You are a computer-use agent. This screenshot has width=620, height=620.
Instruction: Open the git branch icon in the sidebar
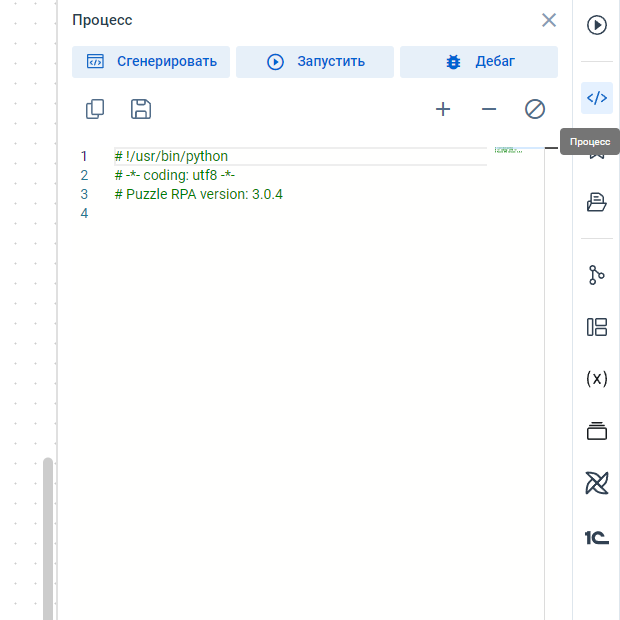point(597,275)
